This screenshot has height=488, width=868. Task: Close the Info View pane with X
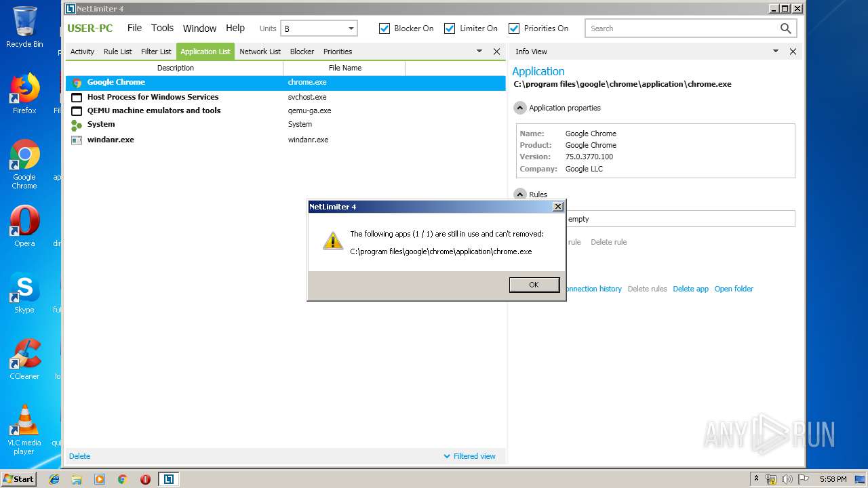793,52
